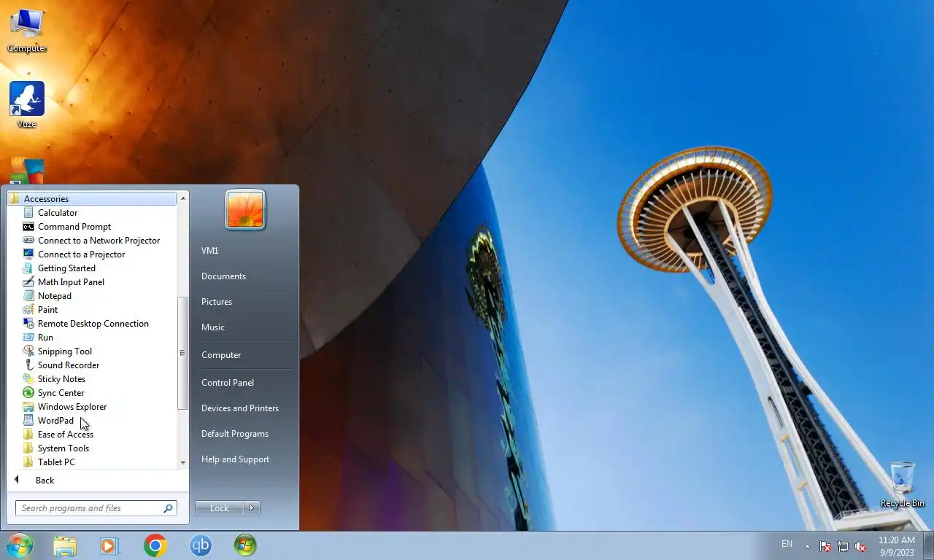Click the taskbar clock showing 11:20 AM
The height and width of the screenshot is (560, 934).
896,546
